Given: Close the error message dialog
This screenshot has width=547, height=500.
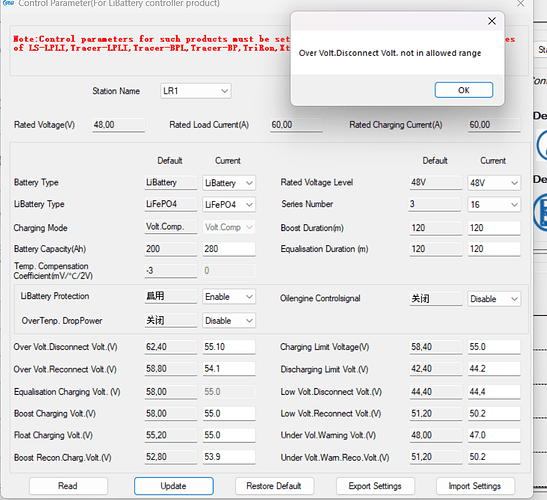Looking at the screenshot, I should pos(492,21).
